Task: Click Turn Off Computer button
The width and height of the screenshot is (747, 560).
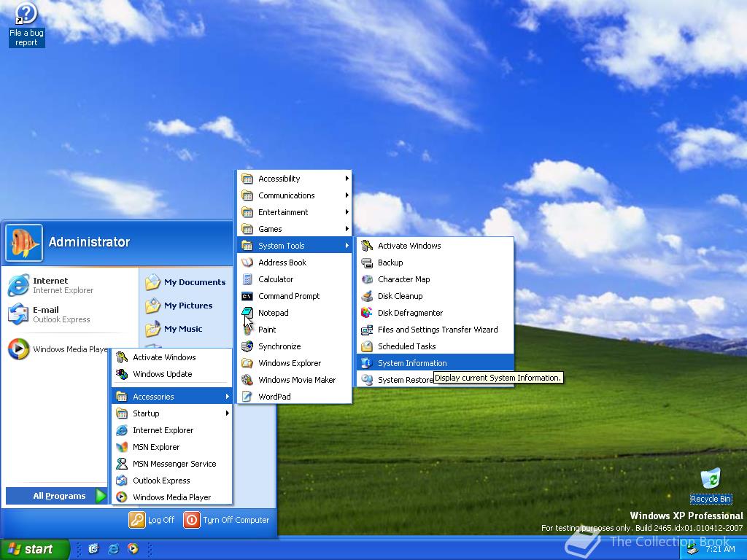Action: click(x=227, y=520)
